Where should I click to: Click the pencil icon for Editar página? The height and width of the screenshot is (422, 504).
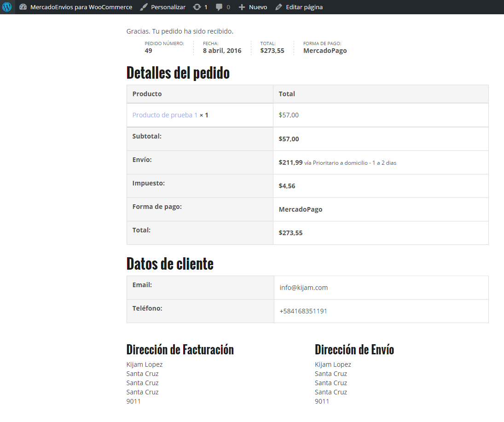(x=278, y=7)
